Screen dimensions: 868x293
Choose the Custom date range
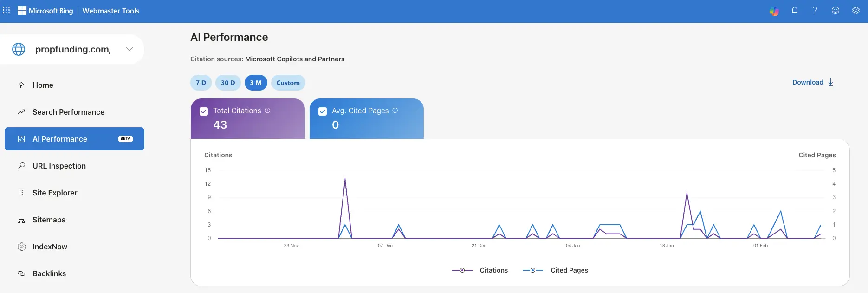pos(288,83)
